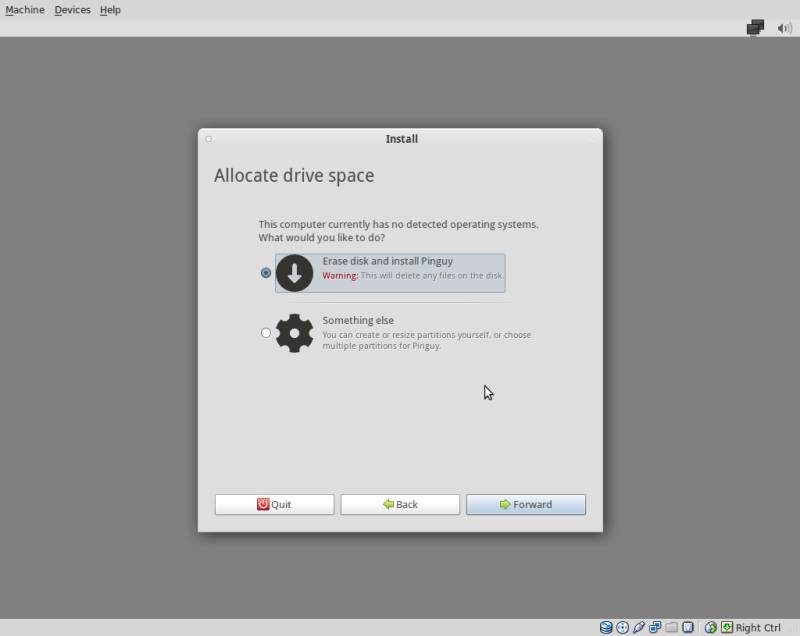Click the shared folders indicator

[x=671, y=627]
